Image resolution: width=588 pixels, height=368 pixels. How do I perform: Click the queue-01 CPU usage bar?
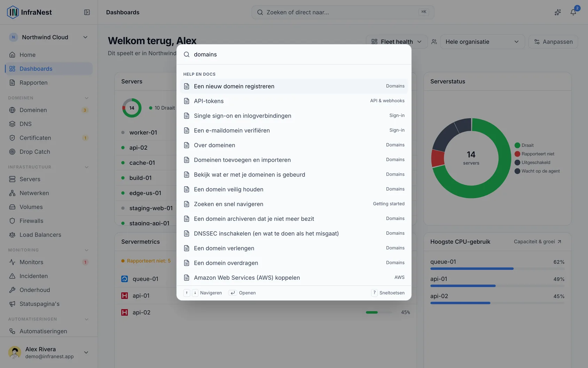(x=497, y=269)
